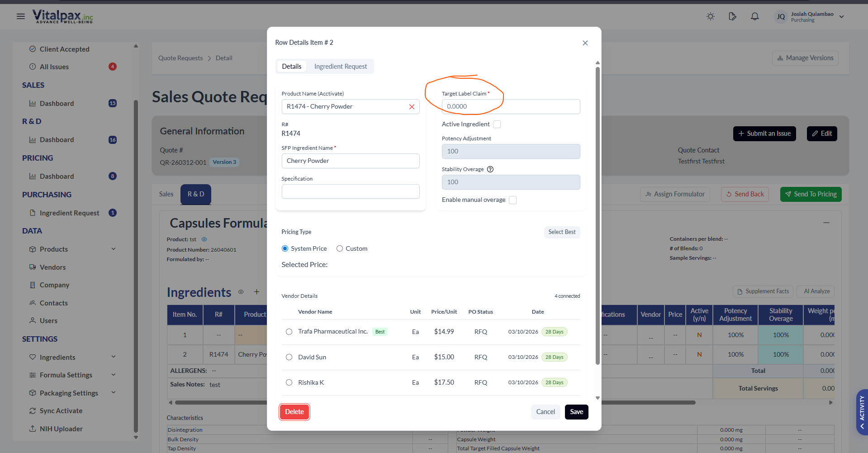Click the eye icon beside Ingredients heading
This screenshot has width=868, height=453.
click(241, 292)
